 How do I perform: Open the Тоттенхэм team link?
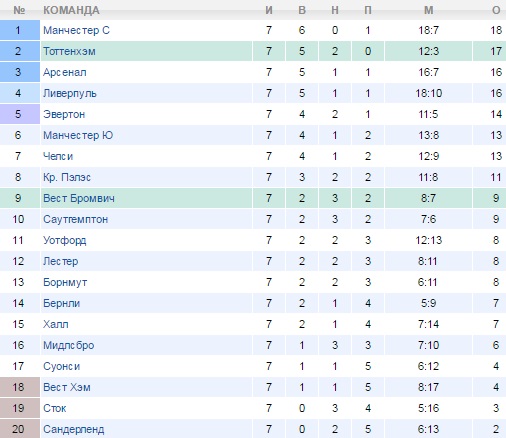[x=69, y=51]
